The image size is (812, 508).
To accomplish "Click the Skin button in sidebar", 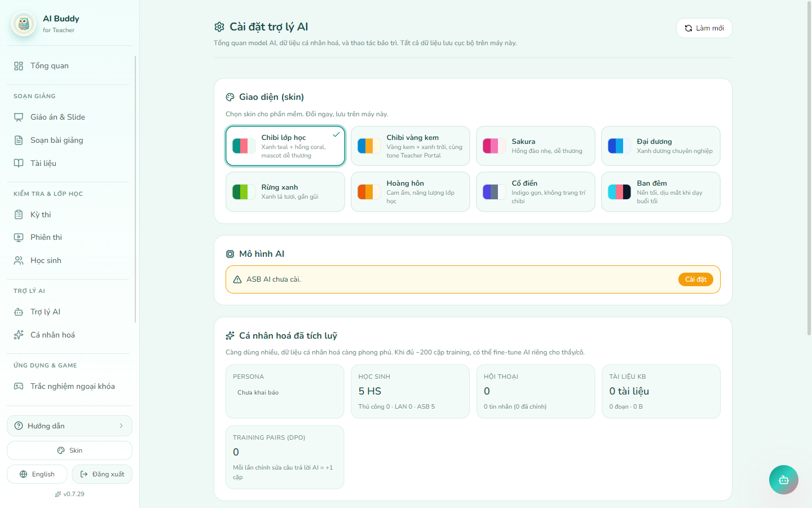I will [x=69, y=450].
